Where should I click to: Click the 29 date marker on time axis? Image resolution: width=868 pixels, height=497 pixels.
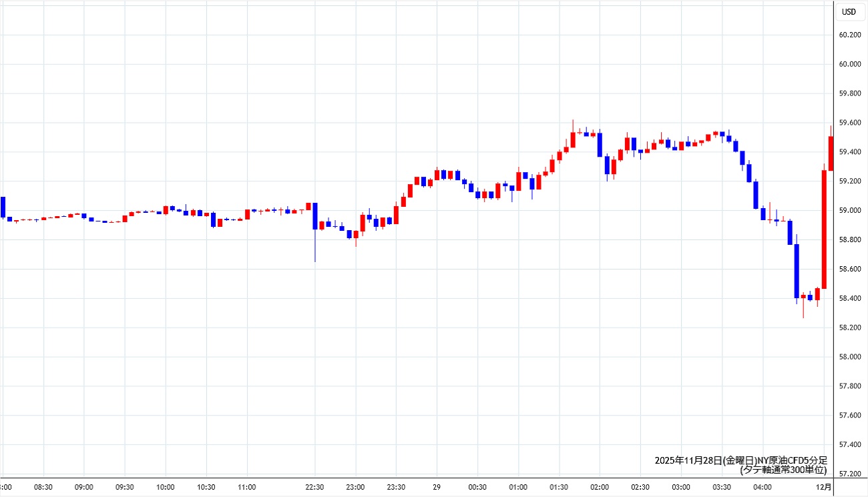pyautogui.click(x=437, y=487)
